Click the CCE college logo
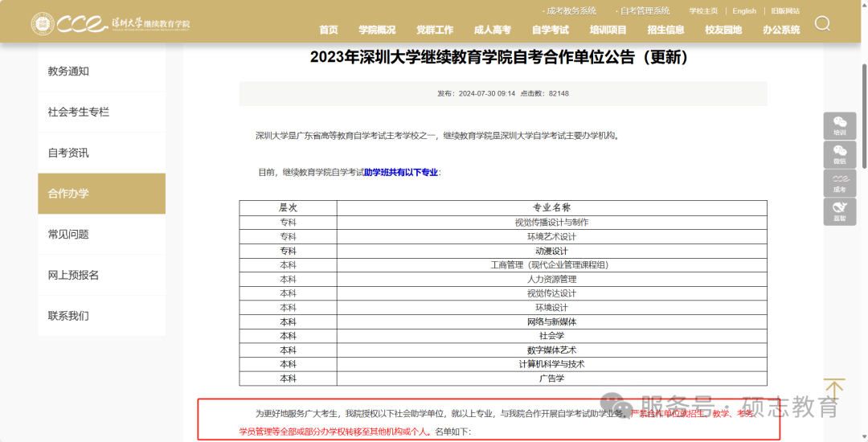 click(111, 23)
